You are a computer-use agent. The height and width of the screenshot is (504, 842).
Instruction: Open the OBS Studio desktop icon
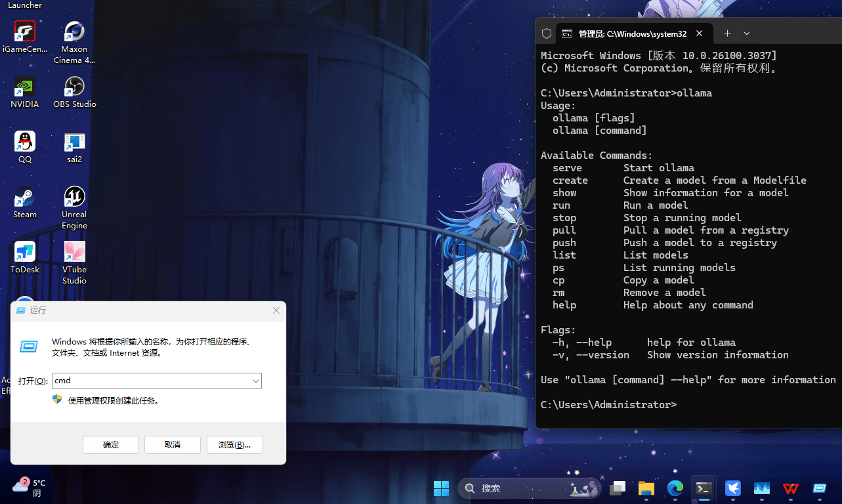[74, 87]
